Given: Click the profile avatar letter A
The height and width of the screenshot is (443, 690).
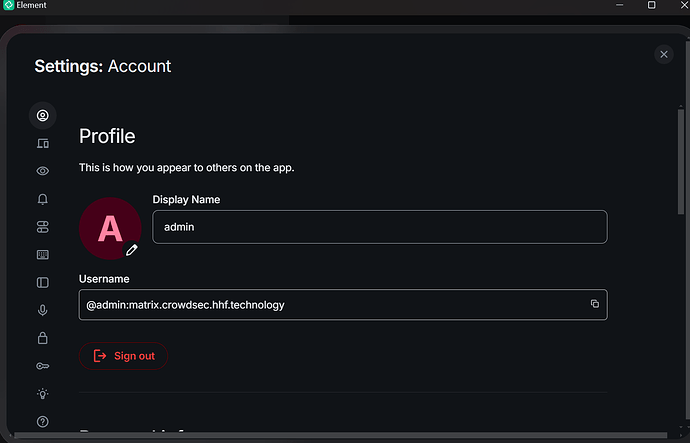Looking at the screenshot, I should tap(110, 228).
